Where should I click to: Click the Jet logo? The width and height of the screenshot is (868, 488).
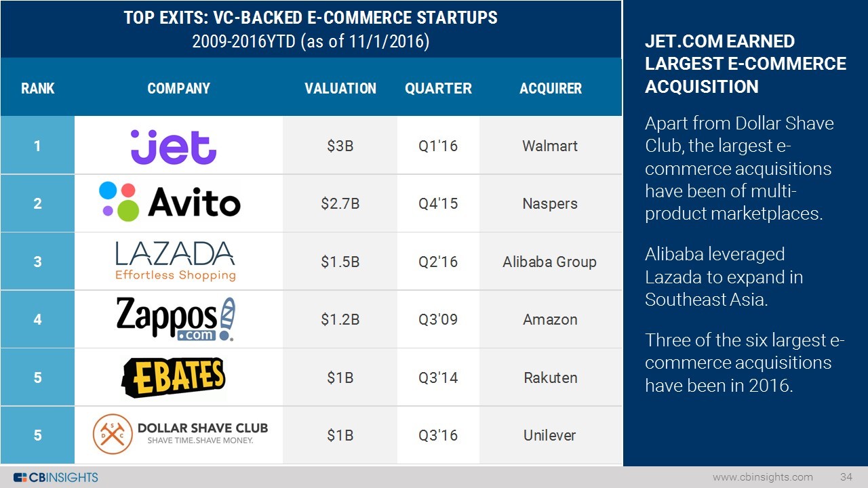(x=174, y=146)
